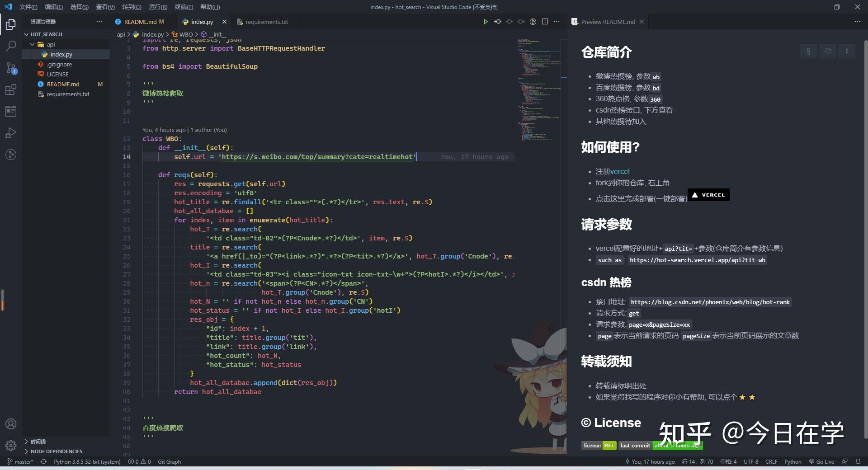Image resolution: width=868 pixels, height=470 pixels.
Task: Toggle the Go Live server
Action: (x=821, y=461)
